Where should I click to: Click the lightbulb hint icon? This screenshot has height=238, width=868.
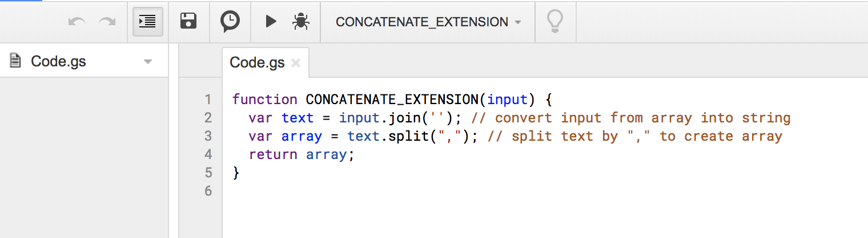pos(555,22)
